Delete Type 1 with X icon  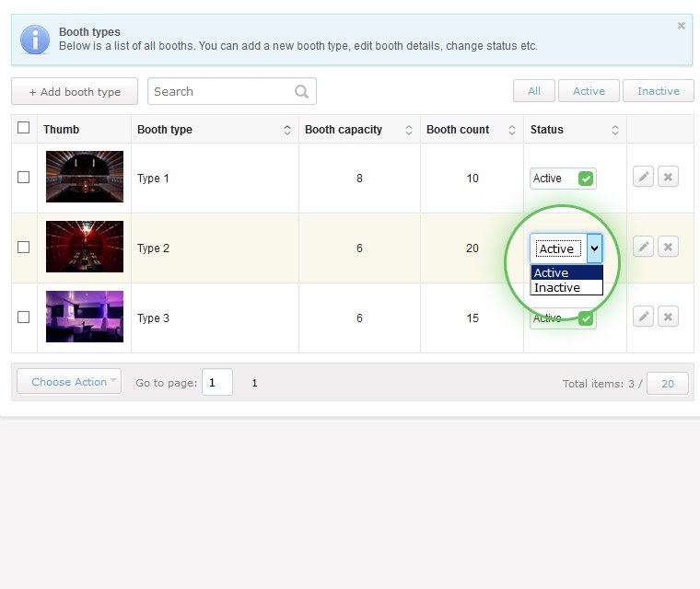click(668, 177)
